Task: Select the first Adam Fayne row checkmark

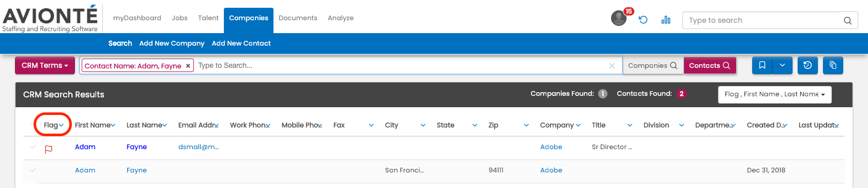Action: click(x=33, y=147)
